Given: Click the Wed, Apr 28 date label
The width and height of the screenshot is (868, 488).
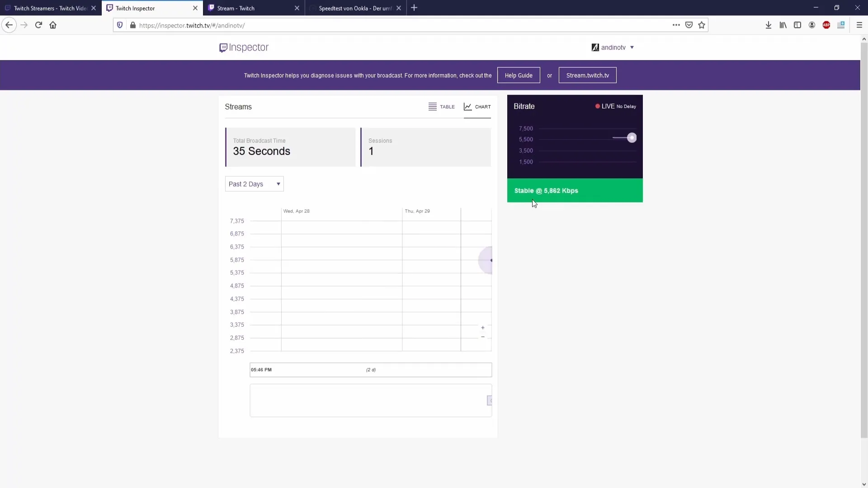Looking at the screenshot, I should (297, 211).
